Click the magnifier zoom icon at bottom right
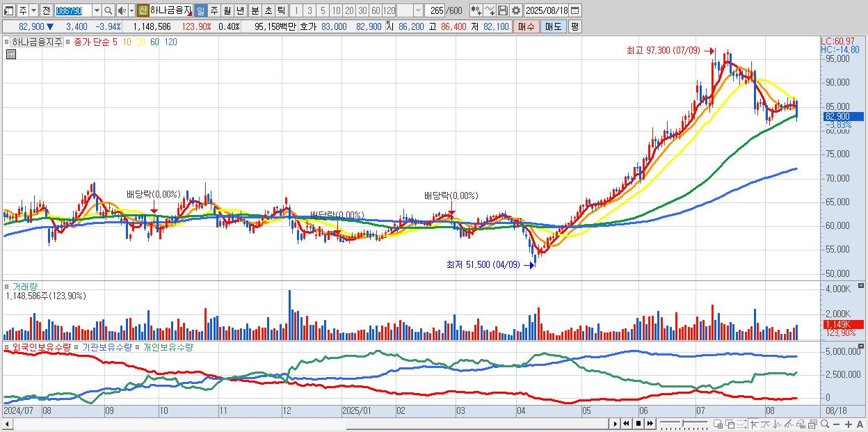 click(825, 424)
